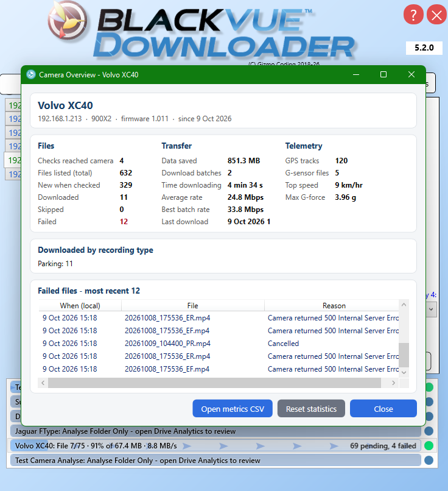The image size is (448, 491).
Task: Click the Average rate value 24.8 Mbps
Action: coord(245,197)
